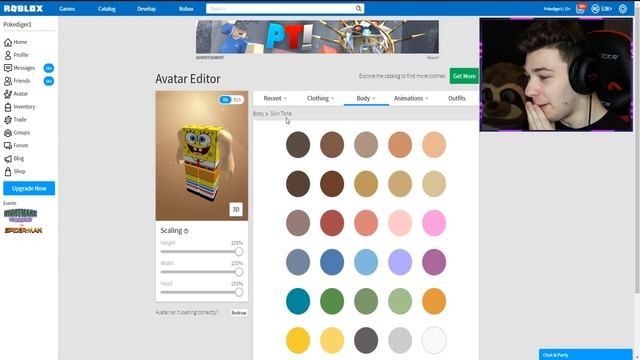Viewport: 640px width, 360px height.
Task: Click the Scaling info icon
Action: pyautogui.click(x=186, y=231)
